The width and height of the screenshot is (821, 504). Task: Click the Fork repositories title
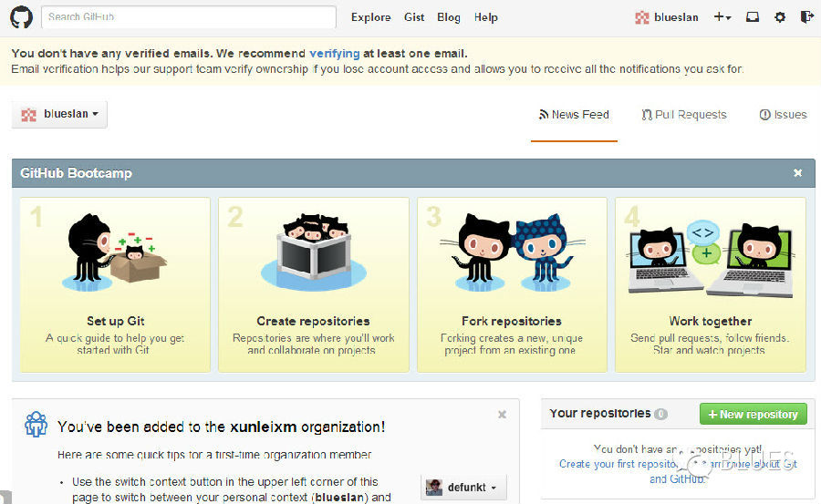point(512,321)
